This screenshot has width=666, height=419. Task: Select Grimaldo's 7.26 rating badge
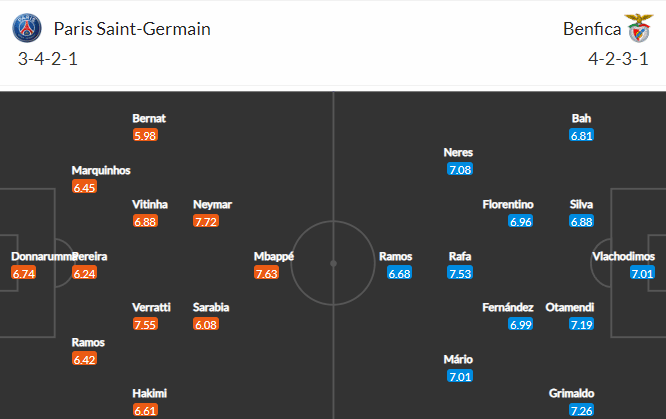click(x=581, y=411)
